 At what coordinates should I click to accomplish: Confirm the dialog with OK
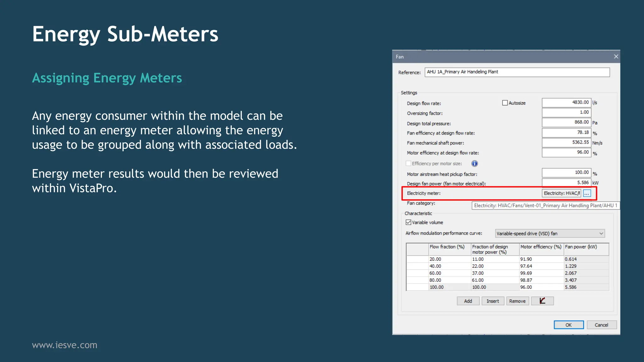click(568, 325)
